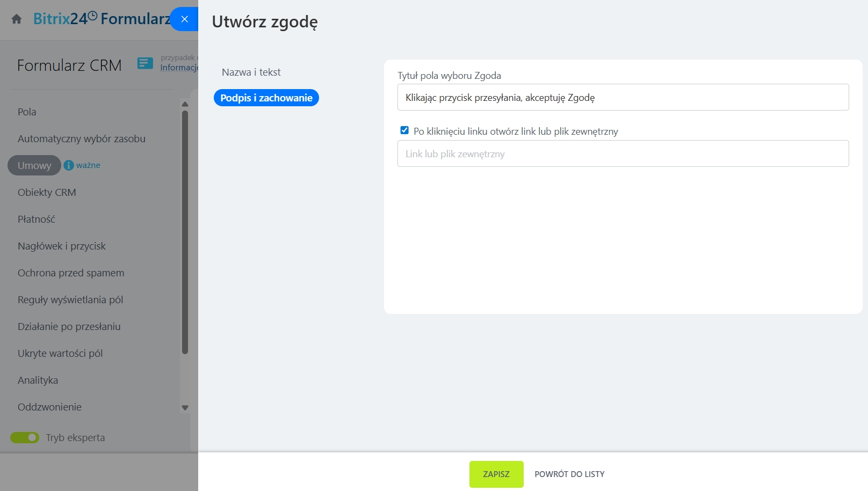Image resolution: width=868 pixels, height=491 pixels.
Task: Click the Bitrix24 clock logo icon
Action: point(92,16)
